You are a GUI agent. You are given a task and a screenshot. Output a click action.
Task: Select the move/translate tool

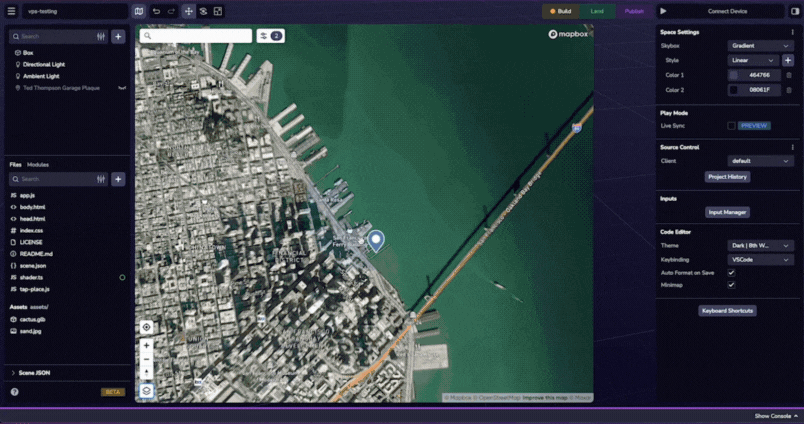(x=188, y=11)
